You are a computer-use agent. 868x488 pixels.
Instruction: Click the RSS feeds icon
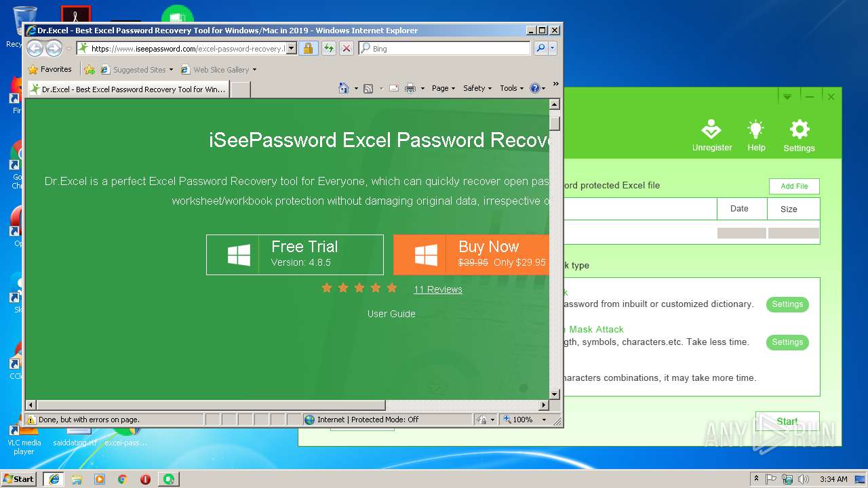click(368, 88)
